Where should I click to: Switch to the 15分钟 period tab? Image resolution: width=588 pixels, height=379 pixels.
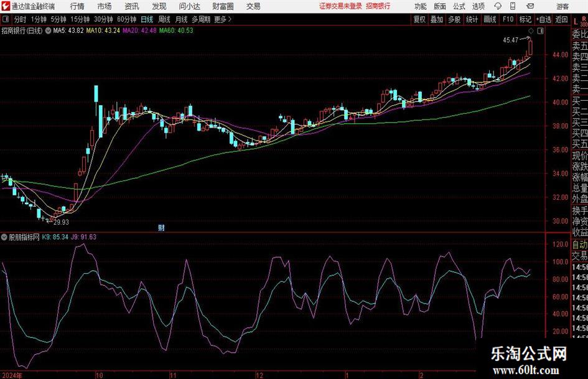80,19
